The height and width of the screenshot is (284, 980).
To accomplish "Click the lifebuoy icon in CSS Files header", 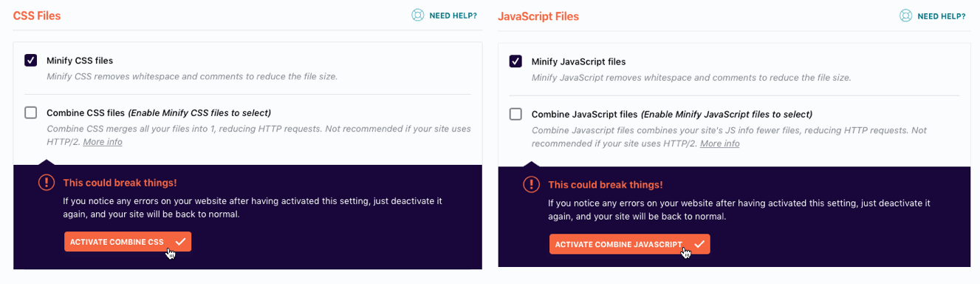I will click(x=417, y=15).
